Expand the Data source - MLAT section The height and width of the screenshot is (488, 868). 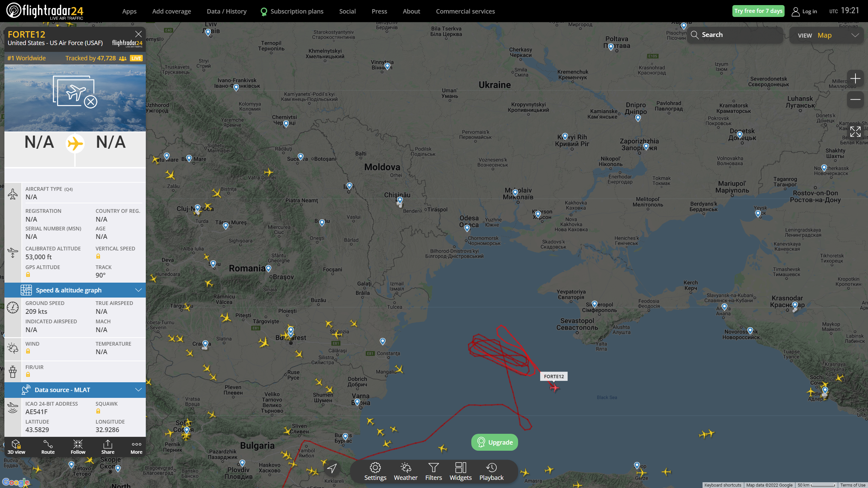coord(138,390)
